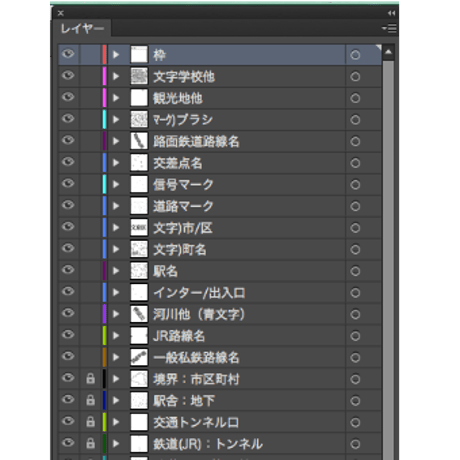Image resolution: width=460 pixels, height=460 pixels.
Task: Click target circle of 駅舎：地下 layer
Action: [x=355, y=401]
